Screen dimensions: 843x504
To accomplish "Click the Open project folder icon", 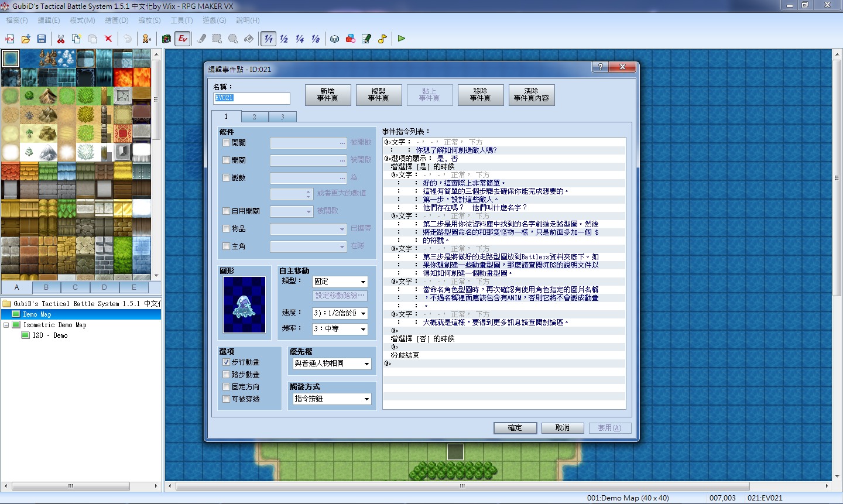I will pyautogui.click(x=26, y=39).
